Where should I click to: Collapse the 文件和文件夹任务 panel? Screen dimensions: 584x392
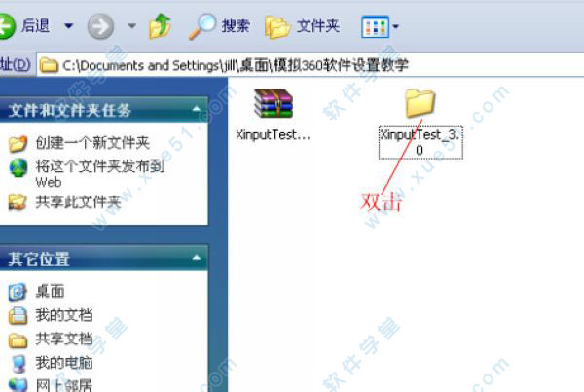coord(197,109)
